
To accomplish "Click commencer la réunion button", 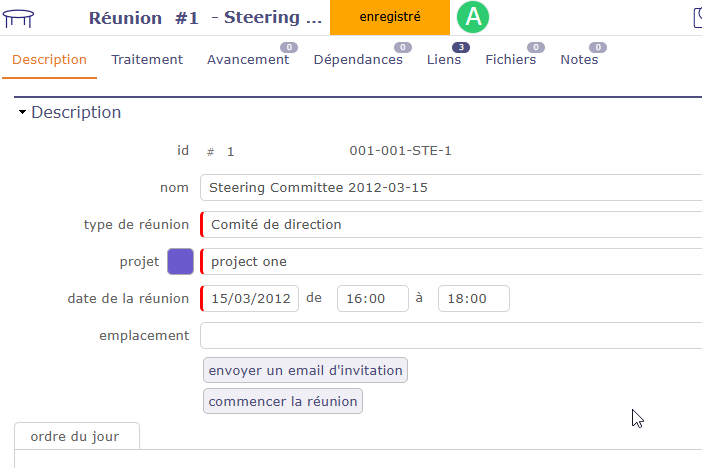I will tap(283, 402).
